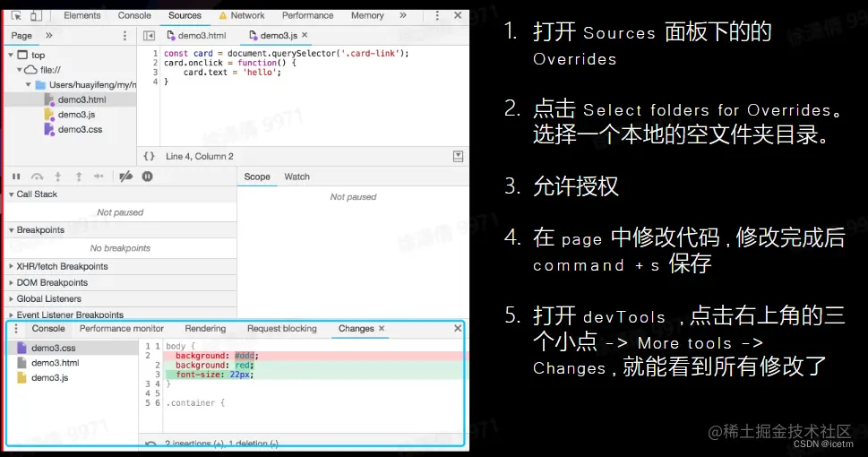Select the Scope tab

257,177
